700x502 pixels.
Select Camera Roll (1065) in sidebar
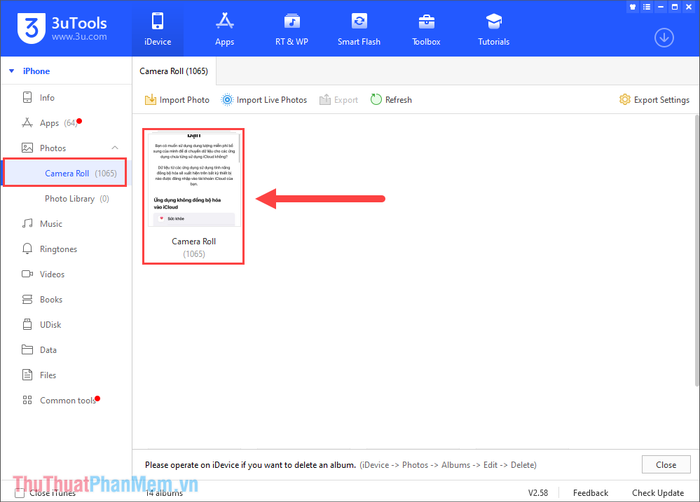pos(65,173)
